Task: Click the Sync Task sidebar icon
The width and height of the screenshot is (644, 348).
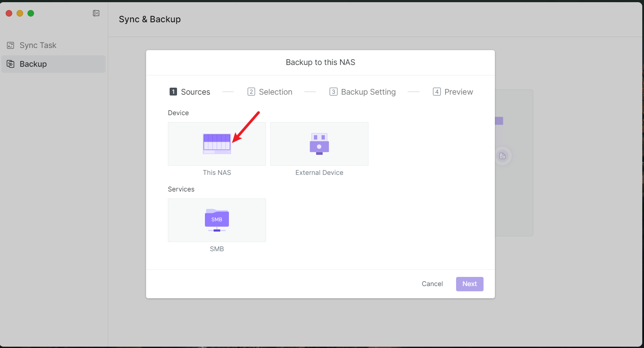Action: (10, 45)
